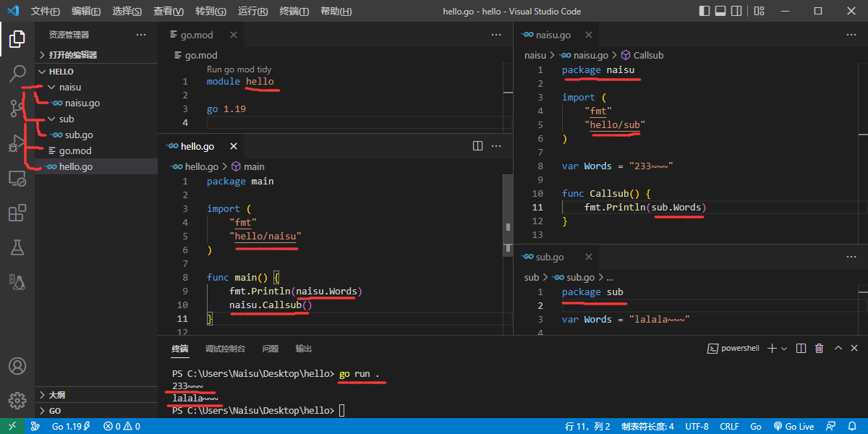Screen dimensions: 868x434
Task: Click the errors and warnings indicator
Action: point(122,426)
